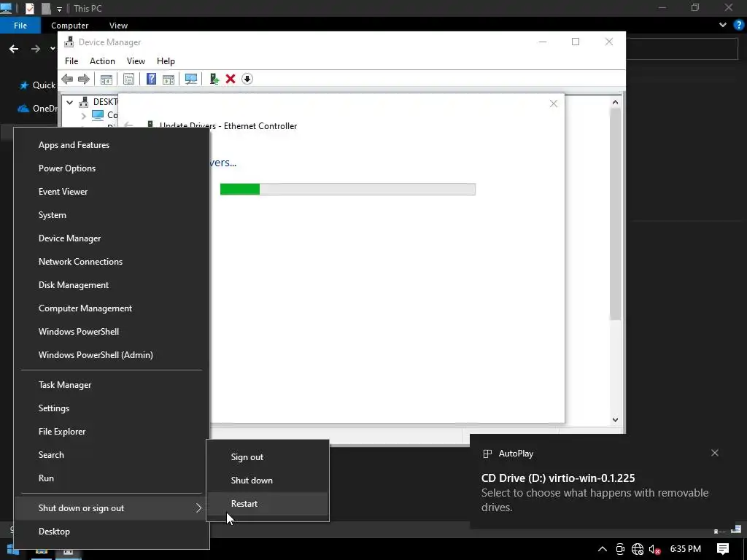This screenshot has width=747, height=560.
Task: Open Task Manager from context menu
Action: click(x=112, y=385)
